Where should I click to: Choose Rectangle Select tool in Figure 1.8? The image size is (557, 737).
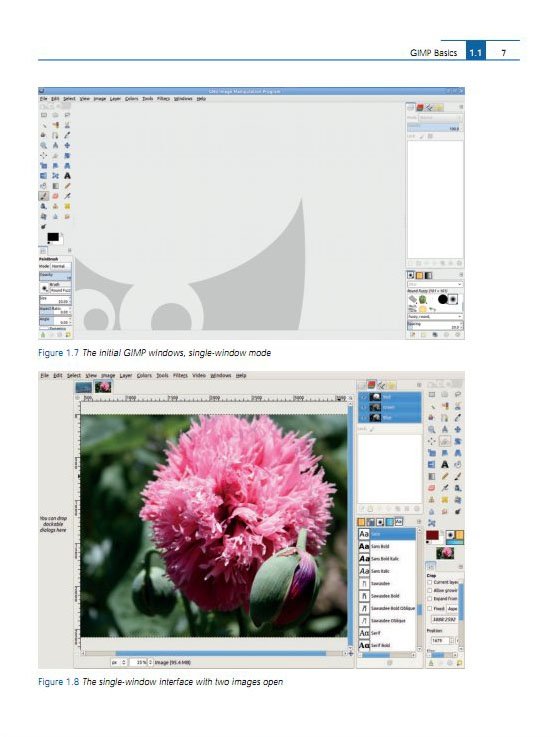[431, 394]
